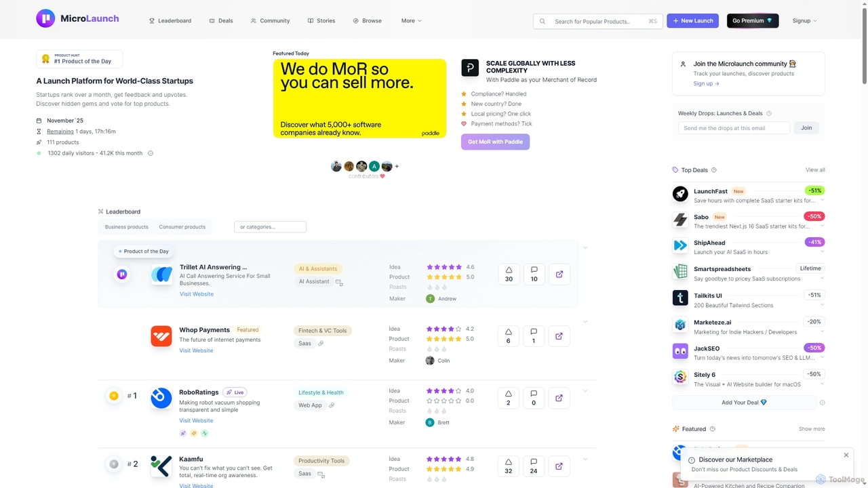Click the New Launch button
This screenshot has width=868, height=488.
(x=692, y=21)
